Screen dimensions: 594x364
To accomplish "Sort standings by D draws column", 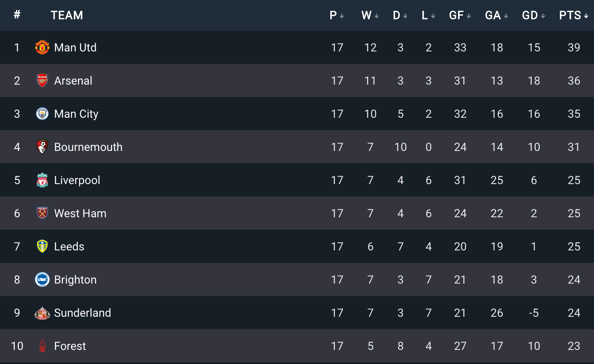I will [x=400, y=15].
